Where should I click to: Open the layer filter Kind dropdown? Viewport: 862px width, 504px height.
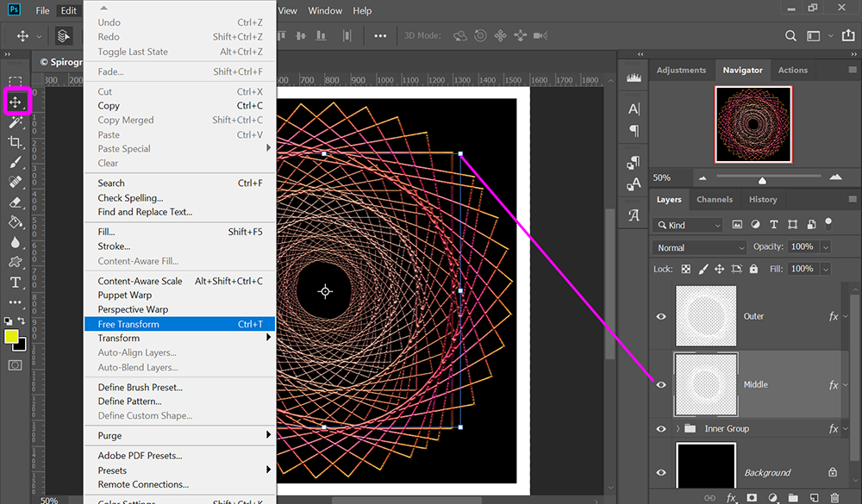689,225
